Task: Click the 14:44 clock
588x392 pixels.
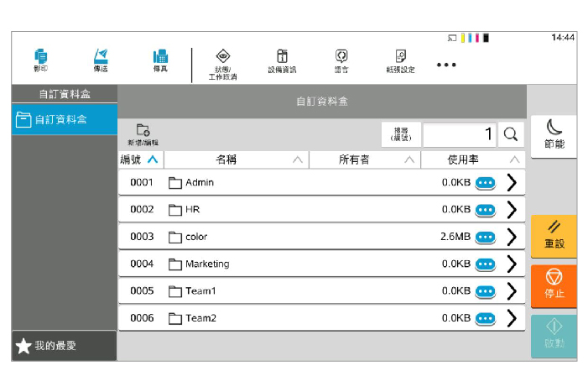Action: [x=563, y=38]
